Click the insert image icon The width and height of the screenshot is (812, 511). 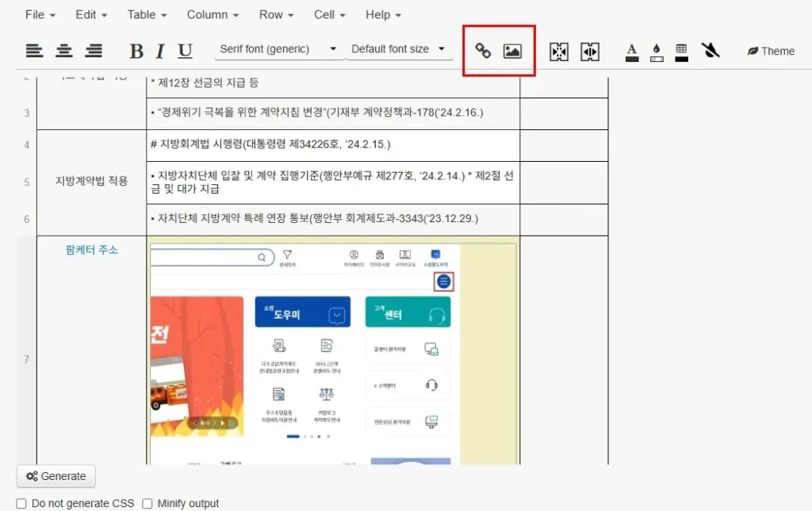pyautogui.click(x=512, y=52)
